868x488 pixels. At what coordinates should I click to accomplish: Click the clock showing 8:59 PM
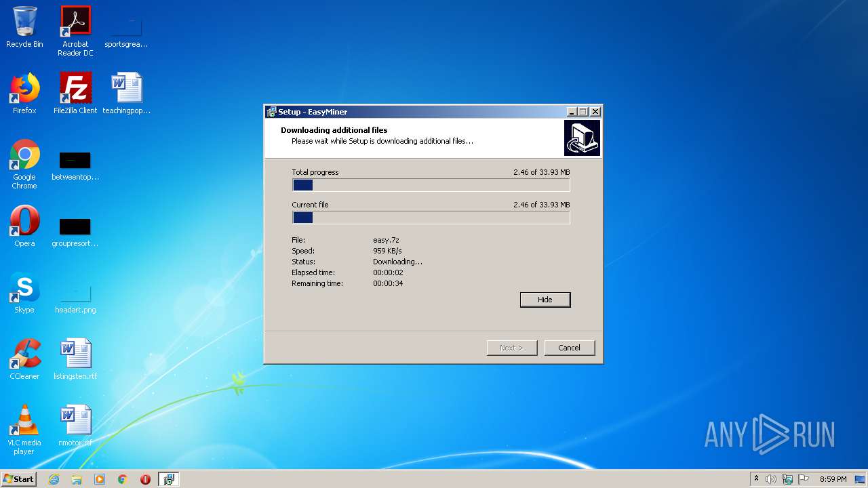tap(833, 479)
